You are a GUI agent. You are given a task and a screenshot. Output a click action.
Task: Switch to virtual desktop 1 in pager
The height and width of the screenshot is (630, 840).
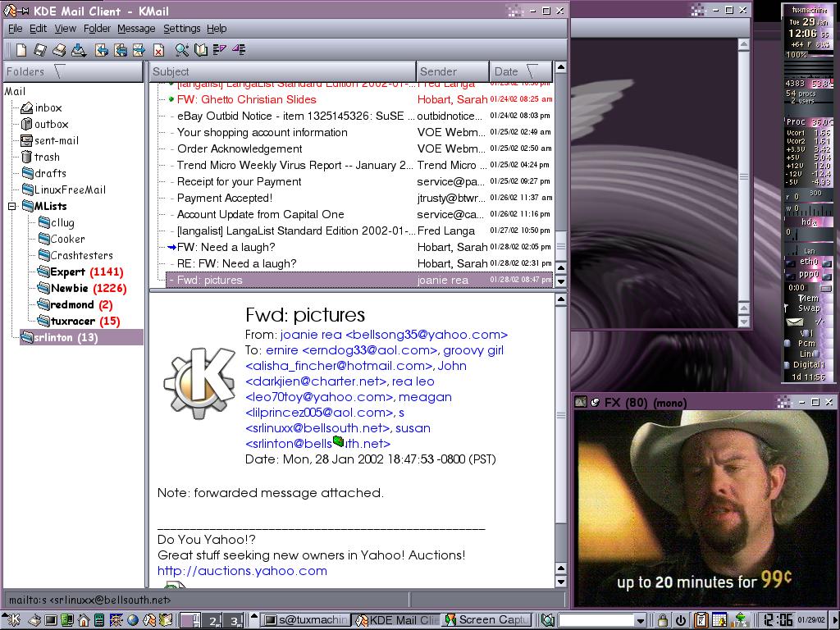190,620
